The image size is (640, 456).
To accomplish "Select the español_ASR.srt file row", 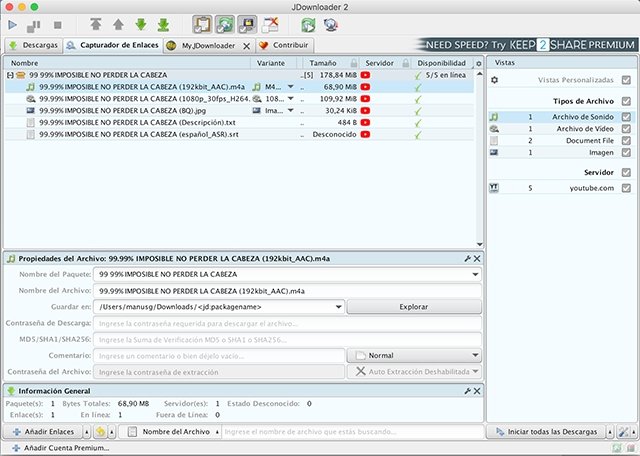I will tap(239, 134).
